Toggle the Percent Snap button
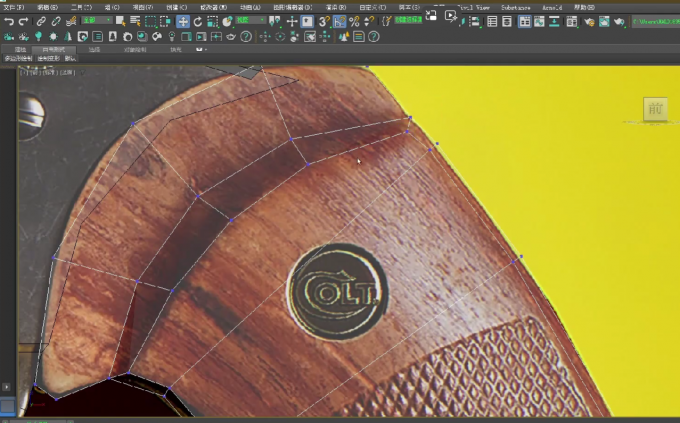Viewport: 680px width, 423px height. pos(354,21)
